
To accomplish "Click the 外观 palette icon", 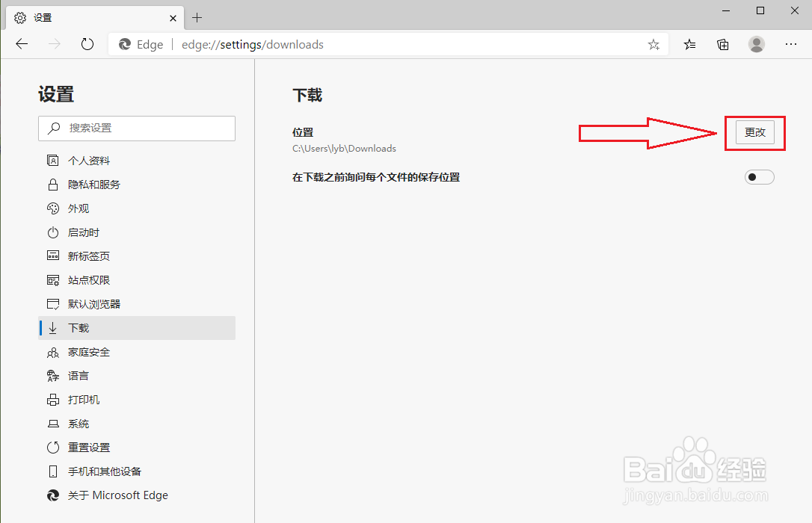I will [x=53, y=208].
